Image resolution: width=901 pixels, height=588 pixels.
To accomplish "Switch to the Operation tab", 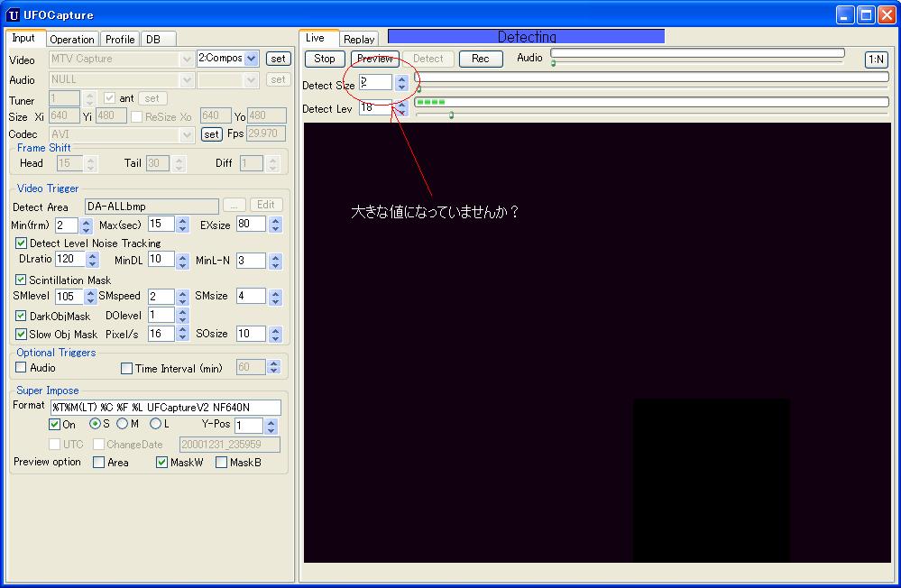I will pos(72,40).
